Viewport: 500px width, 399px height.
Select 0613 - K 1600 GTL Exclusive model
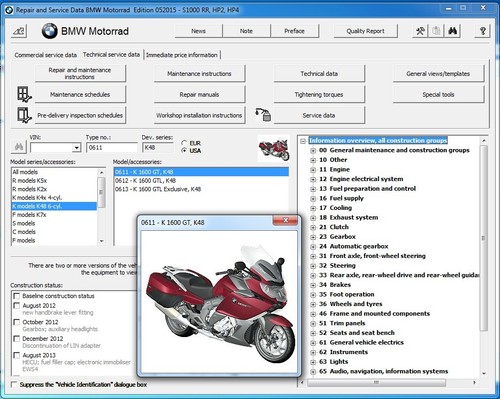click(201, 189)
